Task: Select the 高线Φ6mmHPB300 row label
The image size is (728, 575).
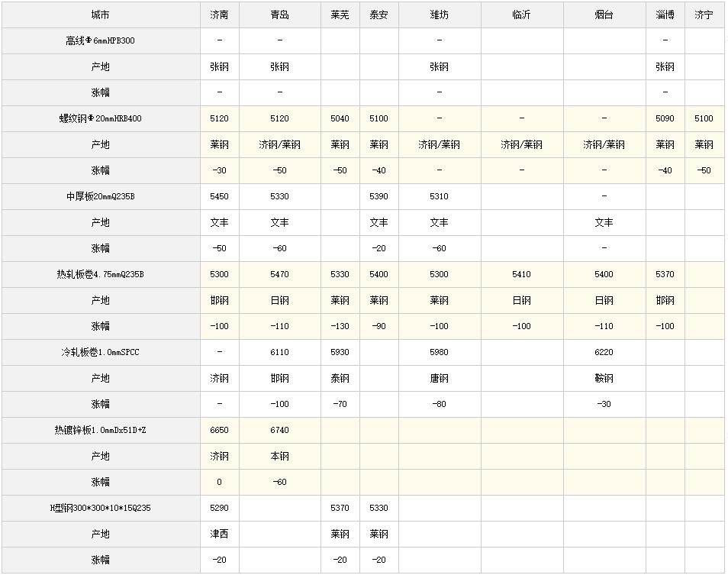Action: click(101, 41)
